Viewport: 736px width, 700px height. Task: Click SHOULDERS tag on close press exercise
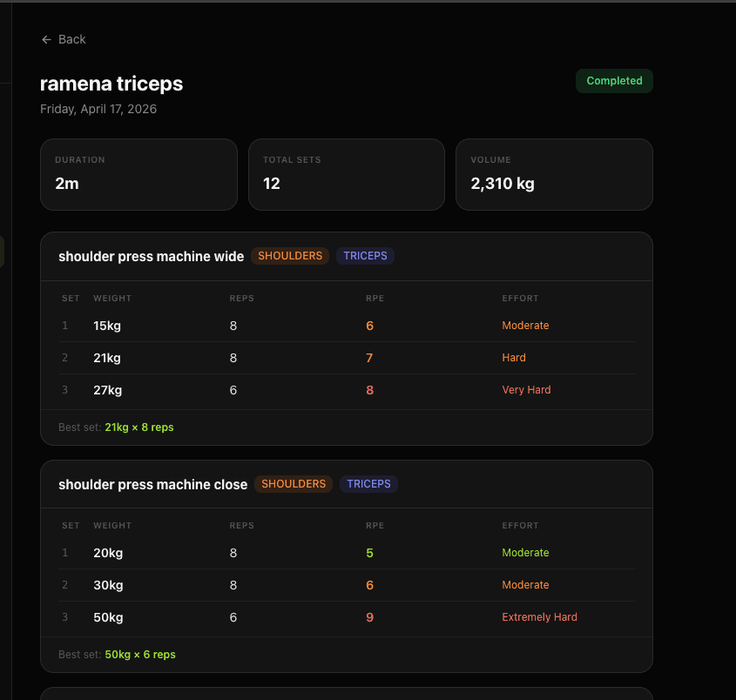click(294, 484)
